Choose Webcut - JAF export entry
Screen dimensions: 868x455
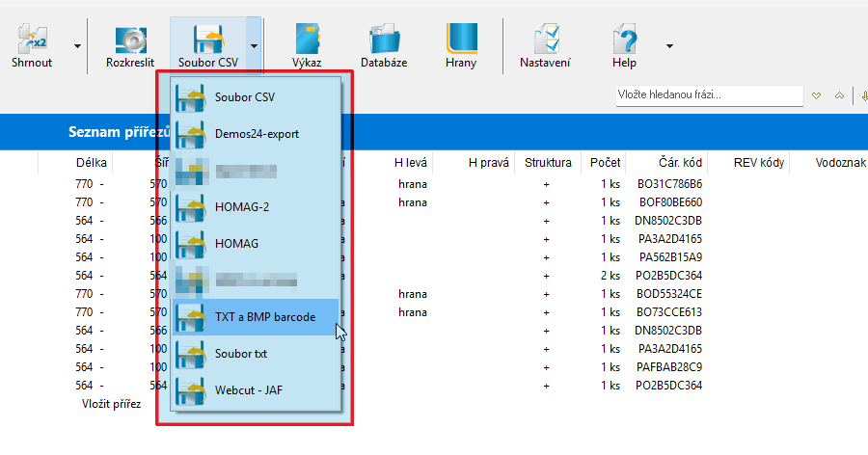click(256, 390)
